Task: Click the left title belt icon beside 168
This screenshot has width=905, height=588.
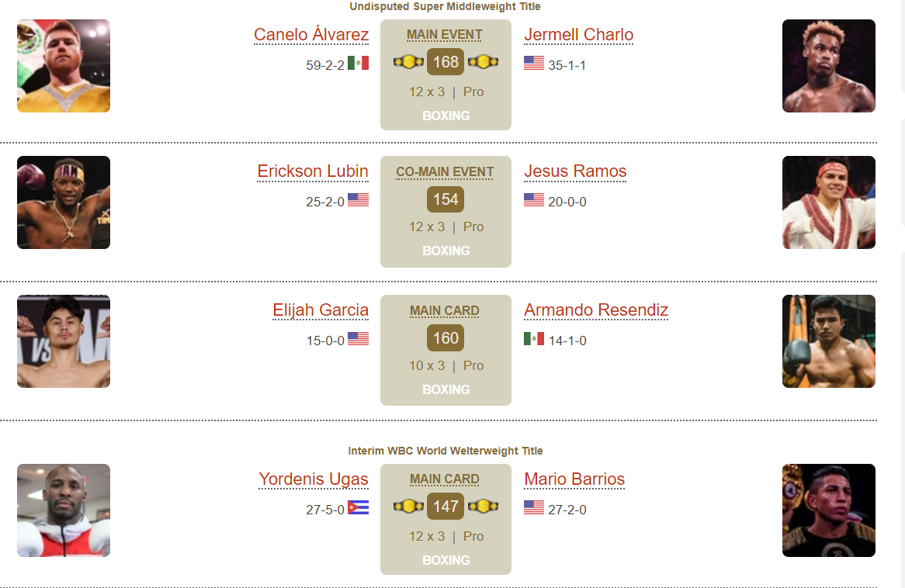Action: [x=408, y=62]
